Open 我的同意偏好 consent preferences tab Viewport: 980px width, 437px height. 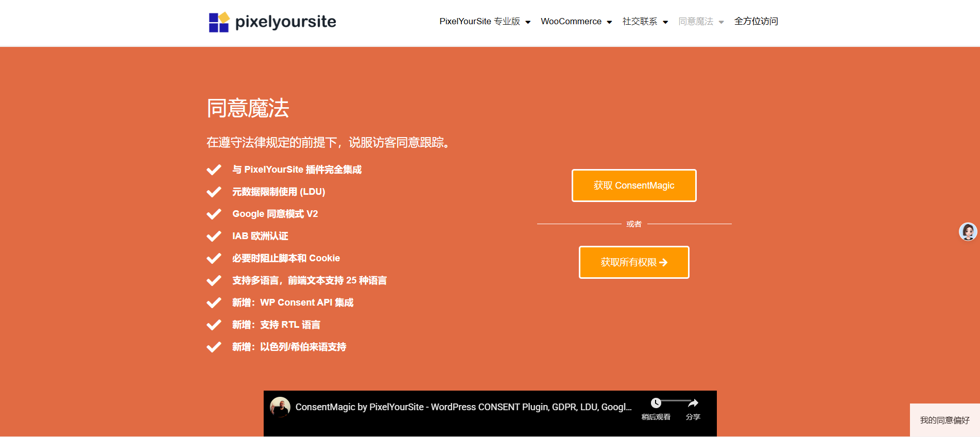point(944,421)
